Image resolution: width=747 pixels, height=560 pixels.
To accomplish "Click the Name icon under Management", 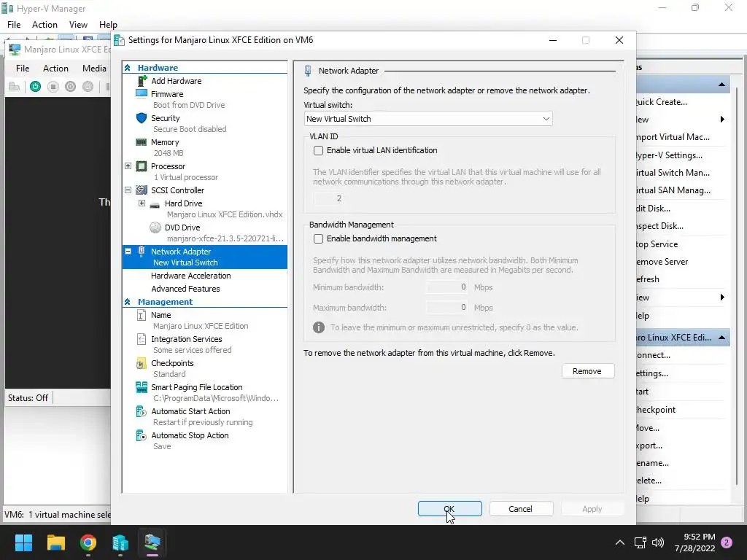I will 142,315.
